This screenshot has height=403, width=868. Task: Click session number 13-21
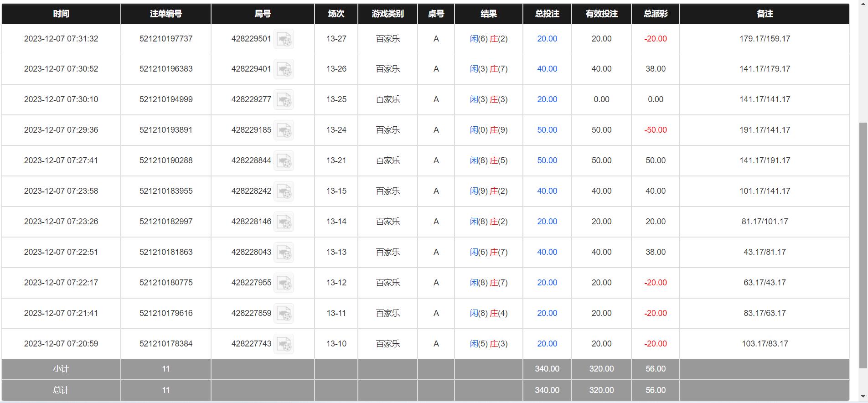coord(336,160)
